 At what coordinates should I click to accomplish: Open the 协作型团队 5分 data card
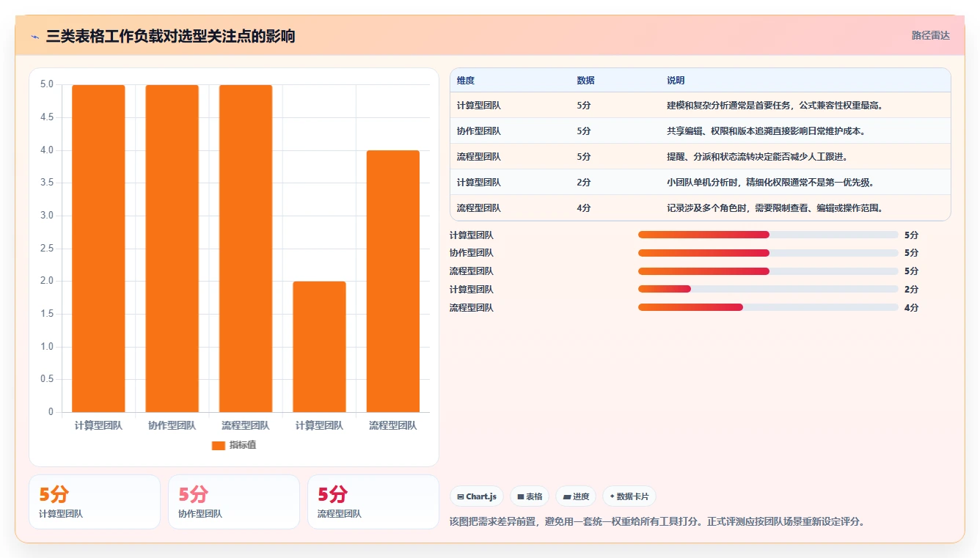(233, 502)
